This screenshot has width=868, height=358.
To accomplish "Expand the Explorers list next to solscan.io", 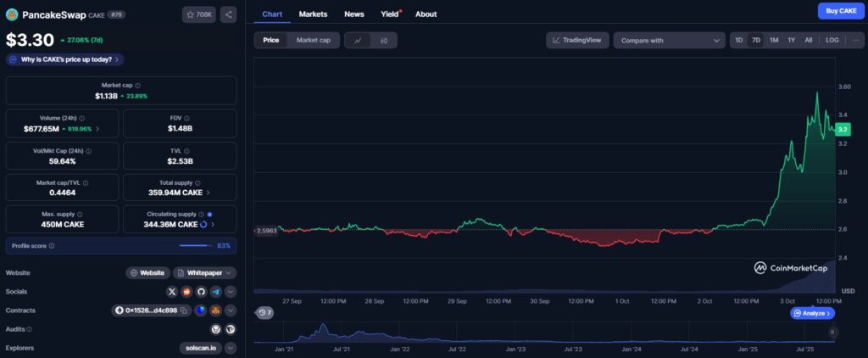I will pos(230,347).
